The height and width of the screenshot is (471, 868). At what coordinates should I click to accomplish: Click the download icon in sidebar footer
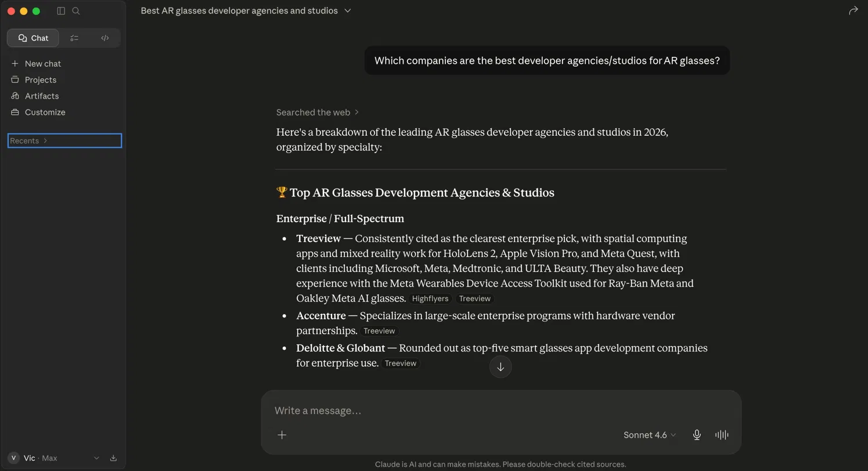click(x=113, y=458)
